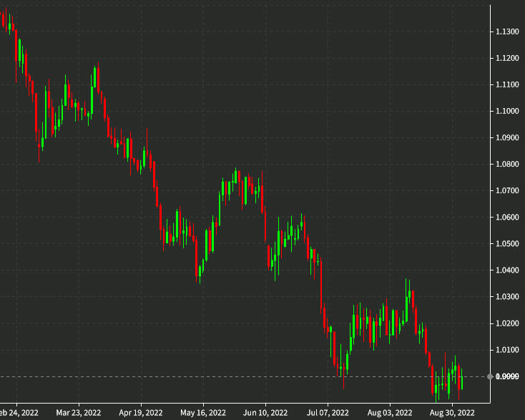Screen dimensions: 525x420
Task: Click the Apr 19, 2022 date label
Action: pos(140,413)
